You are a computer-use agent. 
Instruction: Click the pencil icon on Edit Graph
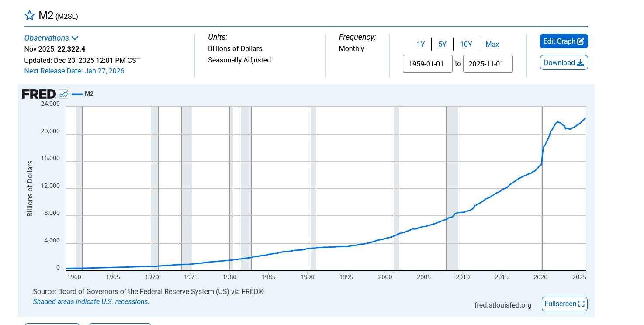click(581, 41)
